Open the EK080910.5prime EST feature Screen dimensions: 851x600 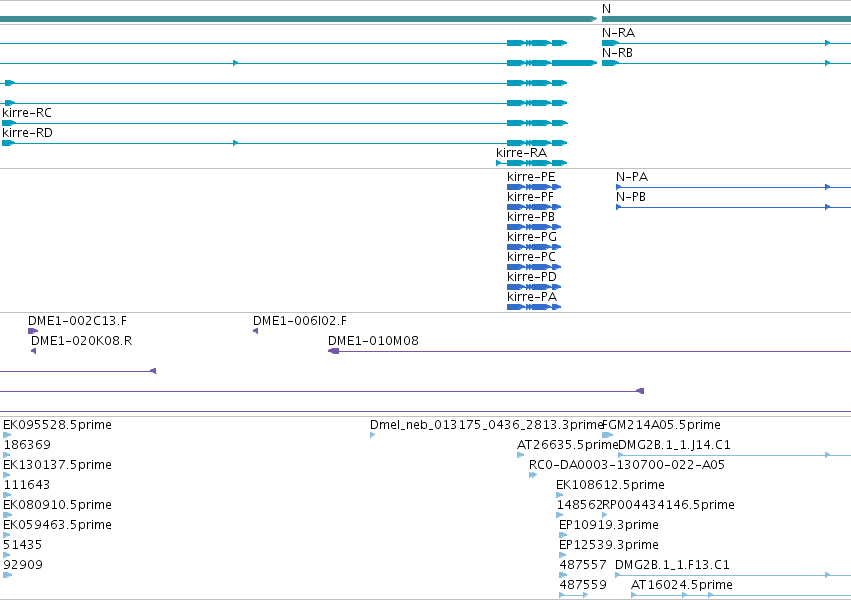pyautogui.click(x=7, y=515)
